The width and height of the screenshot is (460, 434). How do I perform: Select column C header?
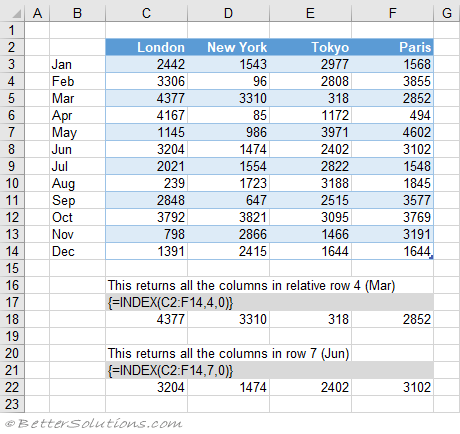point(146,13)
